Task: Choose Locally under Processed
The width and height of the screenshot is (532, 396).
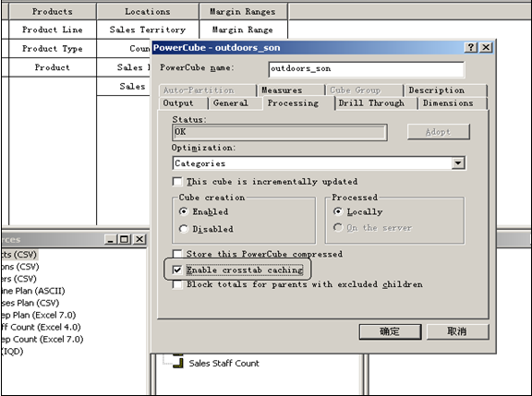Action: click(x=338, y=211)
